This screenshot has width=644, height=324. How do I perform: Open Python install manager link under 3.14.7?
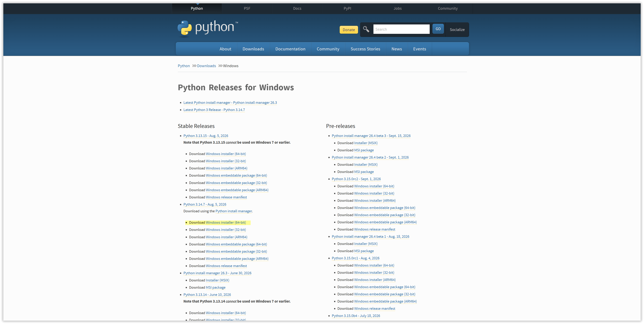point(234,211)
